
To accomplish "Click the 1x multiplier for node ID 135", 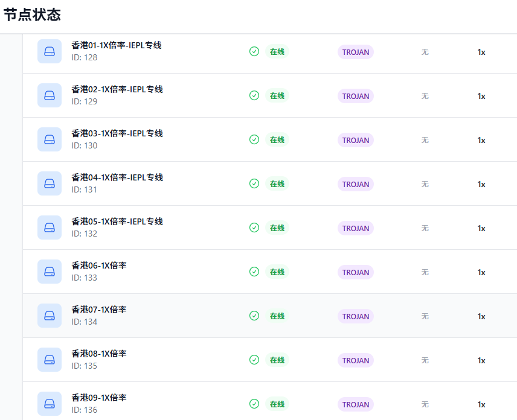I will pos(481,361).
